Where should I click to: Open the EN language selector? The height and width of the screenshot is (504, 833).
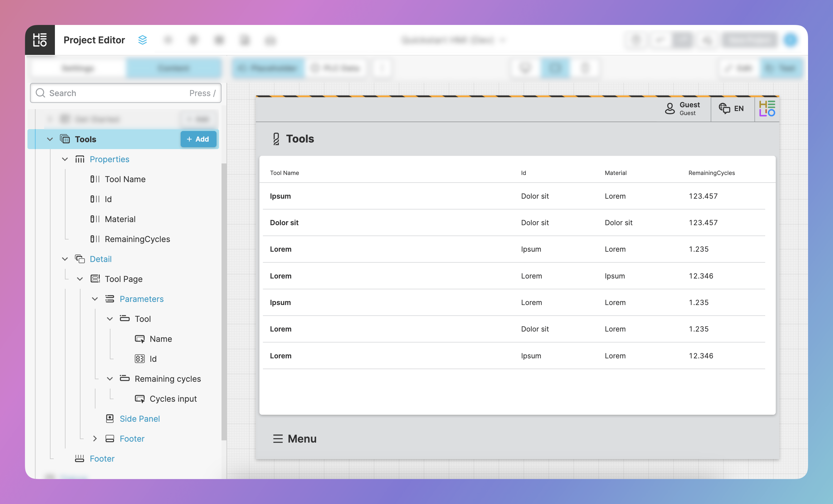[x=732, y=109]
